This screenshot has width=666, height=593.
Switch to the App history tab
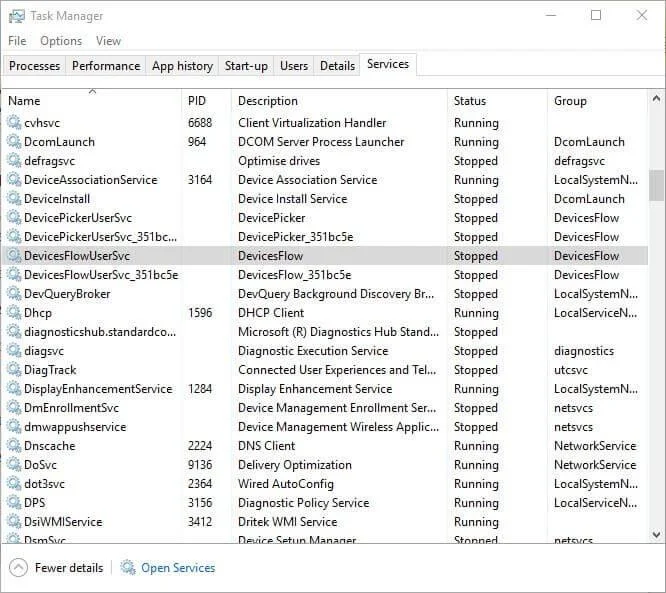click(182, 66)
